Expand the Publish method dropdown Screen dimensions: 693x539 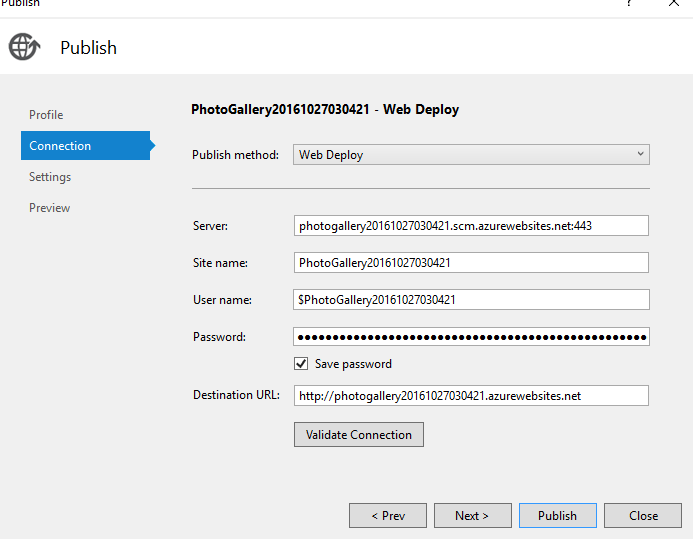click(x=471, y=155)
